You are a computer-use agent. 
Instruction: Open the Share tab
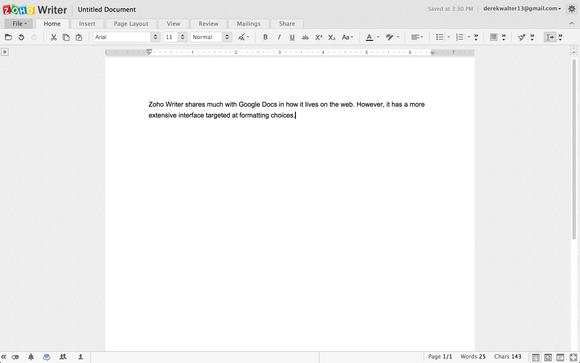tap(287, 24)
